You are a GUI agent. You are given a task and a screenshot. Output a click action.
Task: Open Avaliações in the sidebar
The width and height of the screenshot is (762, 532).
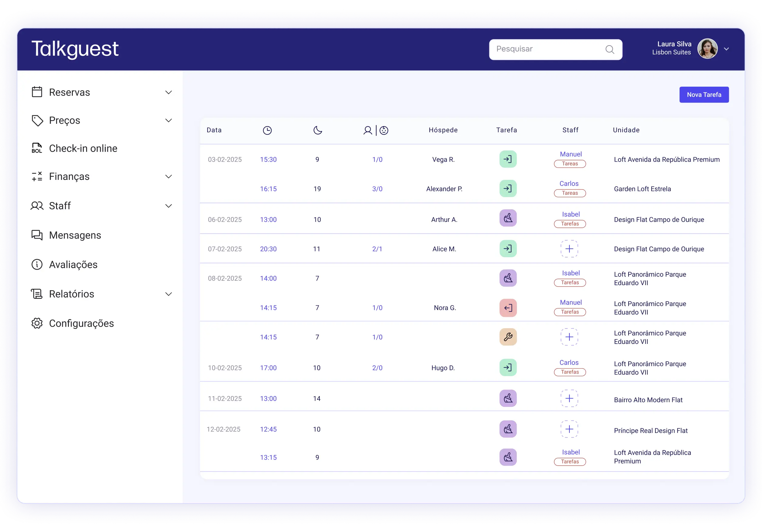tap(73, 264)
